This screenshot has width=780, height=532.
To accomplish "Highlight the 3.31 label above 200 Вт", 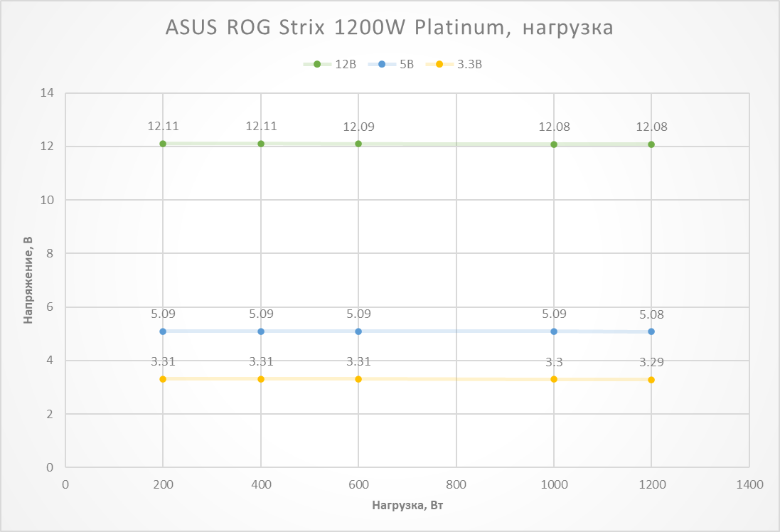I will point(163,361).
